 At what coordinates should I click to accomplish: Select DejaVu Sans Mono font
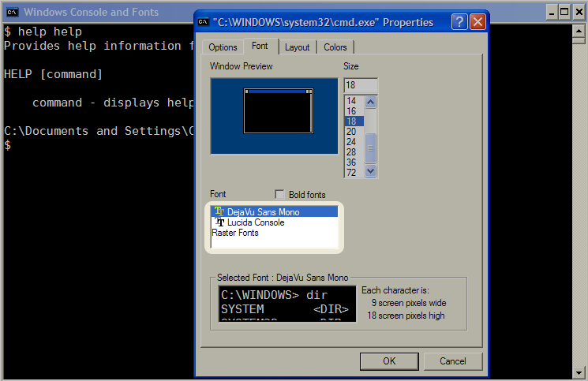[x=275, y=212]
